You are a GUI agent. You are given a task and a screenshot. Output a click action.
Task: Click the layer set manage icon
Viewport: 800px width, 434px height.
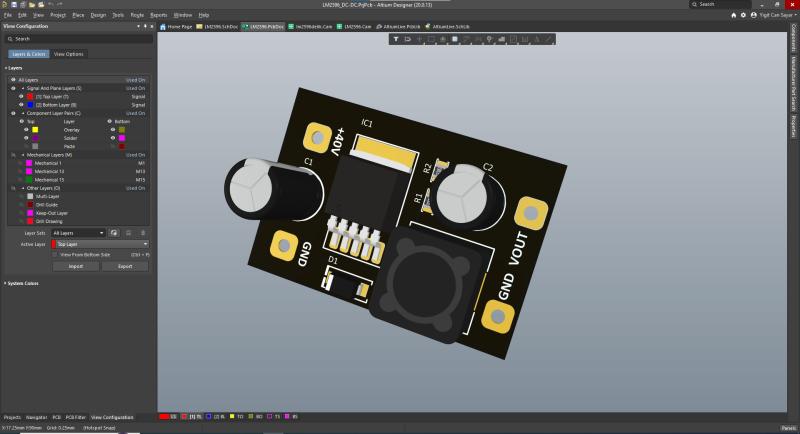pyautogui.click(x=114, y=232)
